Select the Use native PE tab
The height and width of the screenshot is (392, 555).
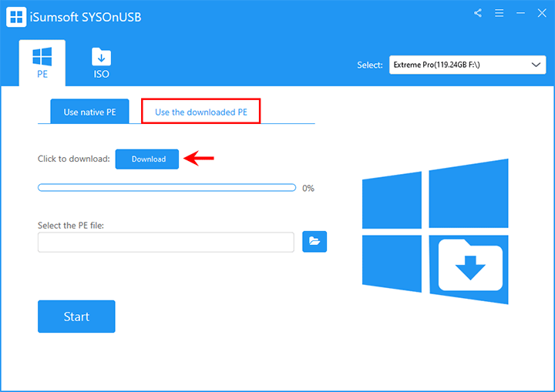[89, 112]
